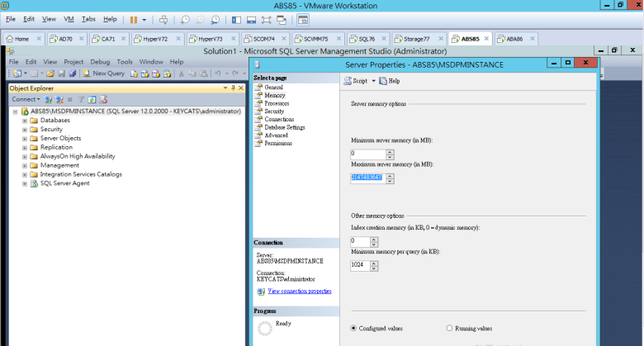Pin the Object Explorer panel
The height and width of the screenshot is (346, 644).
coord(233,88)
